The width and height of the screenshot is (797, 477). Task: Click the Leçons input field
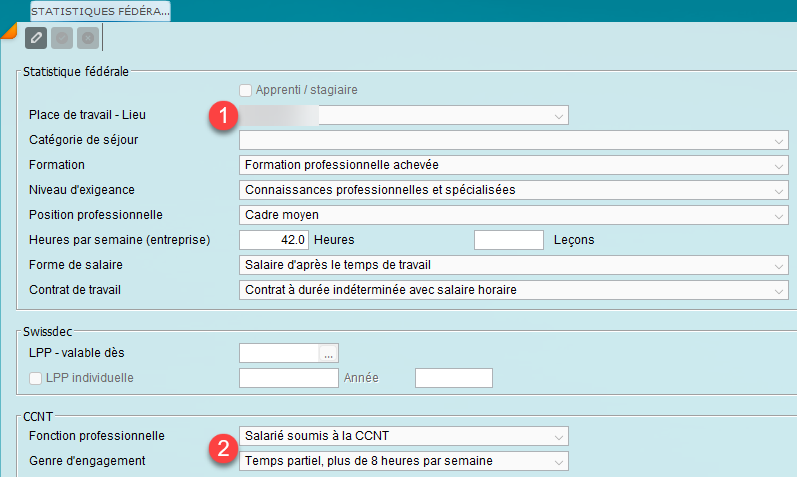pyautogui.click(x=508, y=240)
